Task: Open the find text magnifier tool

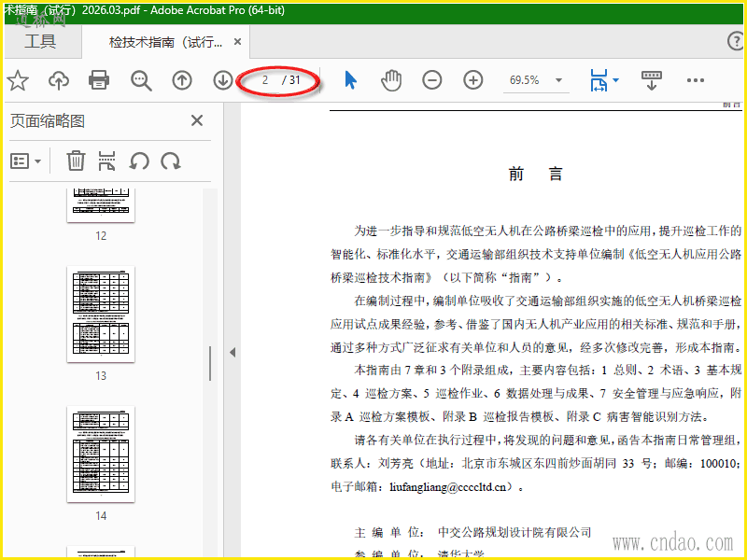Action: coord(141,80)
